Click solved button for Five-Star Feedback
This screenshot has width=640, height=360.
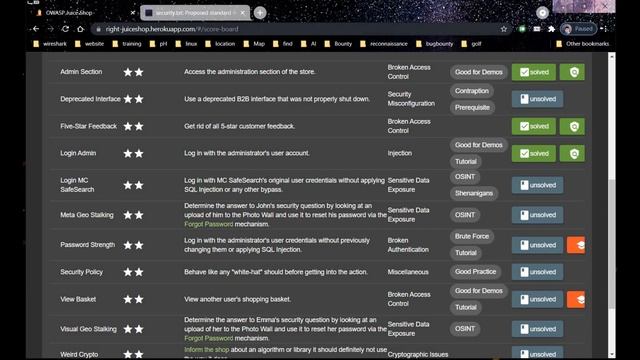click(x=533, y=127)
